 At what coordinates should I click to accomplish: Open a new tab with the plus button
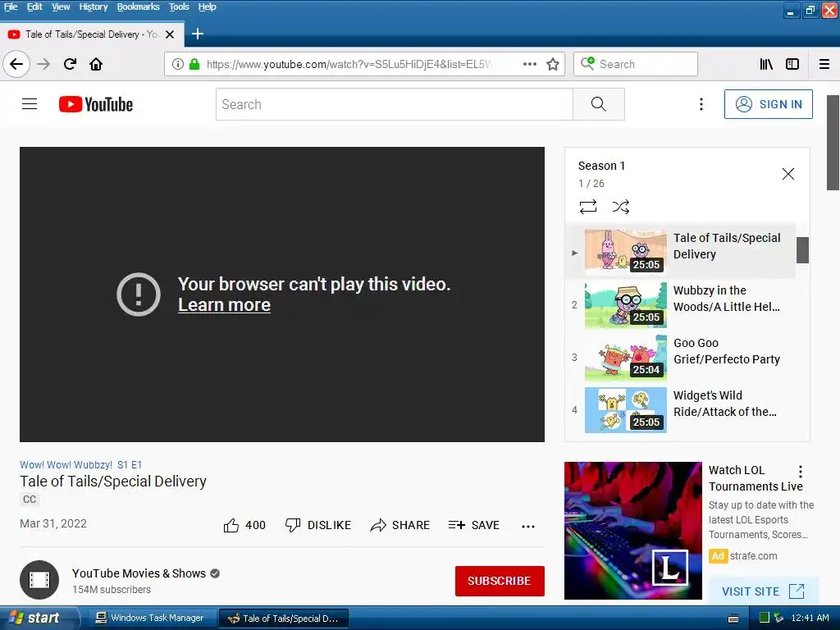(198, 34)
